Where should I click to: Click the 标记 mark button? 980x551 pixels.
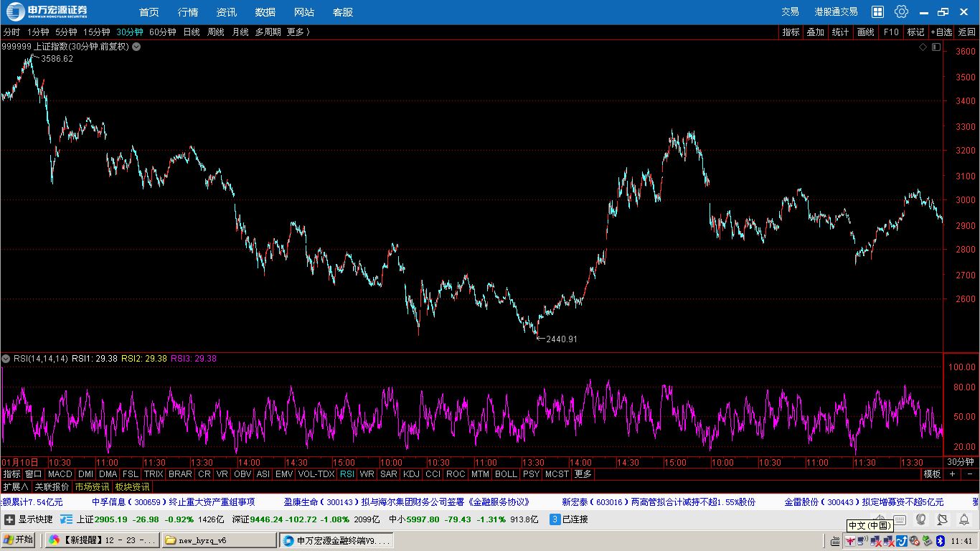coord(915,32)
